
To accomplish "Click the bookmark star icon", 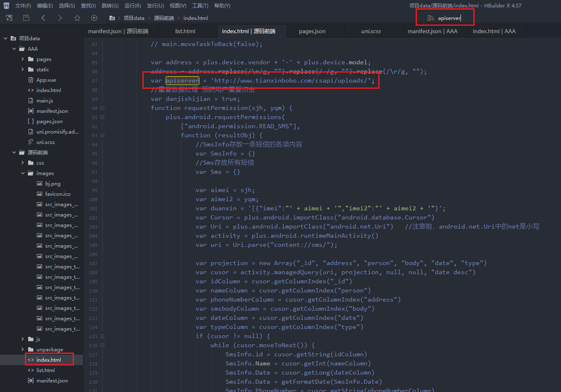I will tap(77, 18).
